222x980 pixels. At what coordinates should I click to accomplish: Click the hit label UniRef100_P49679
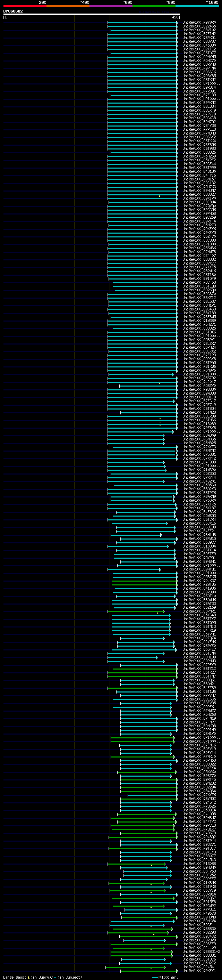199,833
